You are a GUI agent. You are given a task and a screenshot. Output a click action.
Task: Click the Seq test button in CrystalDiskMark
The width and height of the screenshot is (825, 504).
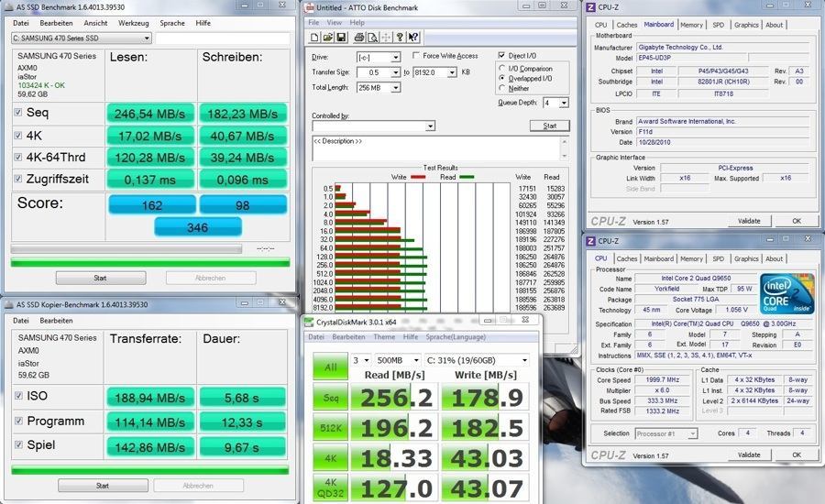tap(330, 398)
